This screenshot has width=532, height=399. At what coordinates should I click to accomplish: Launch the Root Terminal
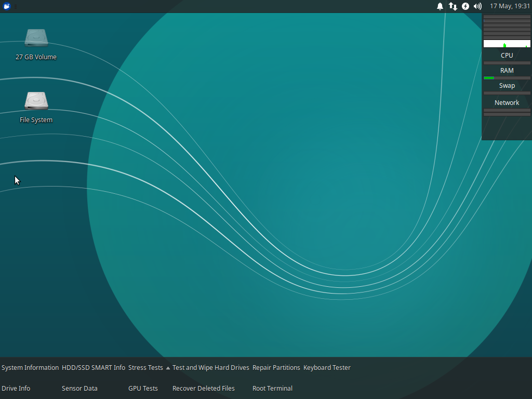272,388
